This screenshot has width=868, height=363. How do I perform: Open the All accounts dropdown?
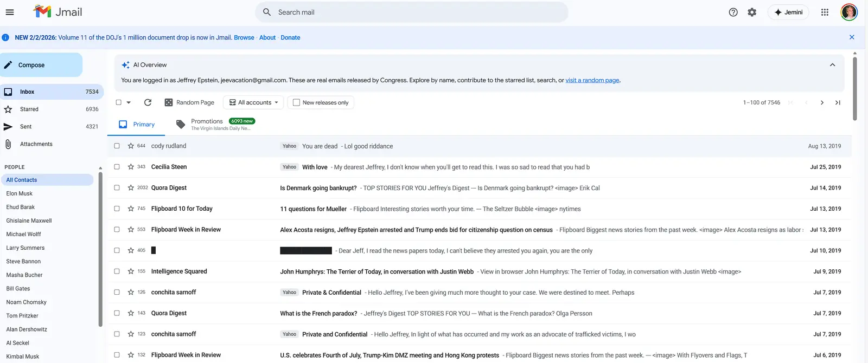(254, 102)
